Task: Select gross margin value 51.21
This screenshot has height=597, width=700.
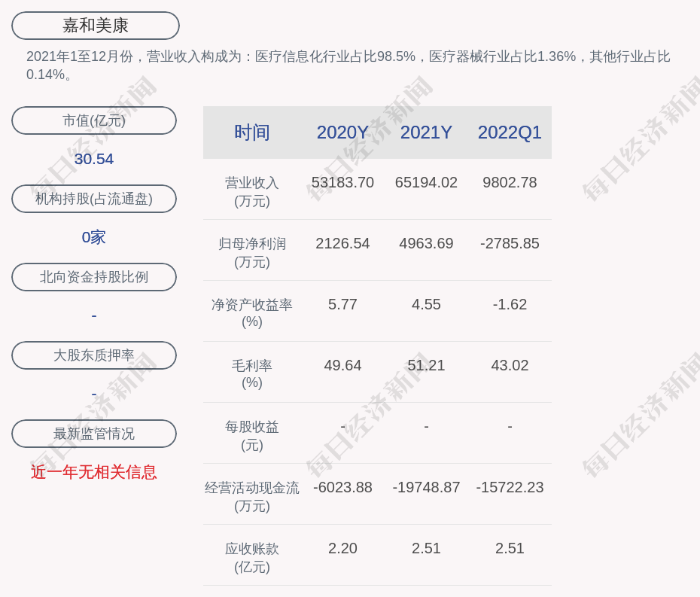Action: click(x=426, y=365)
